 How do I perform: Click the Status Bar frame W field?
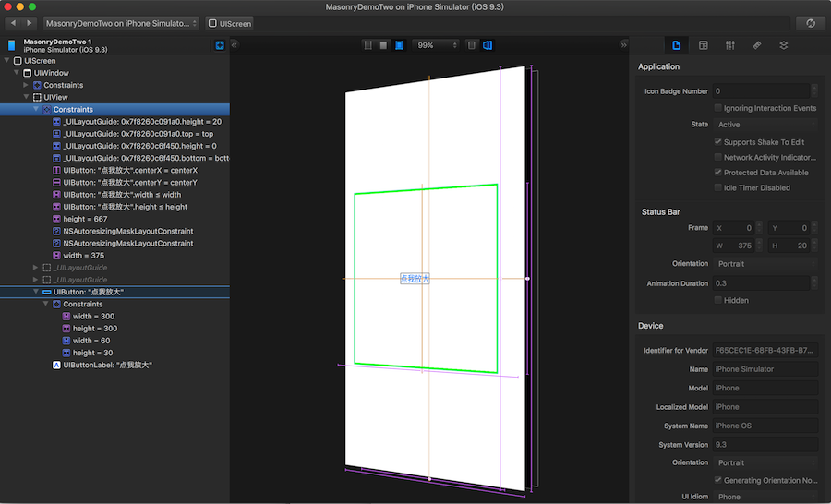click(x=733, y=246)
